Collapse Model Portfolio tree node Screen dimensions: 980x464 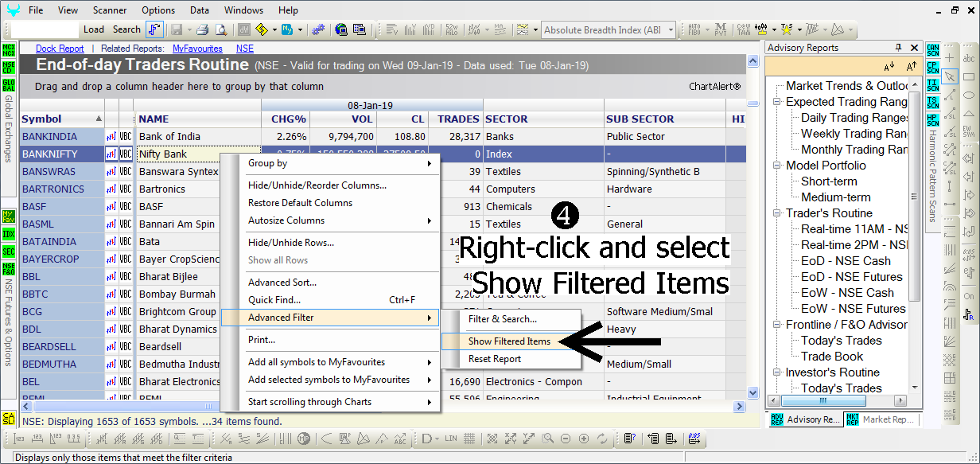click(776, 166)
